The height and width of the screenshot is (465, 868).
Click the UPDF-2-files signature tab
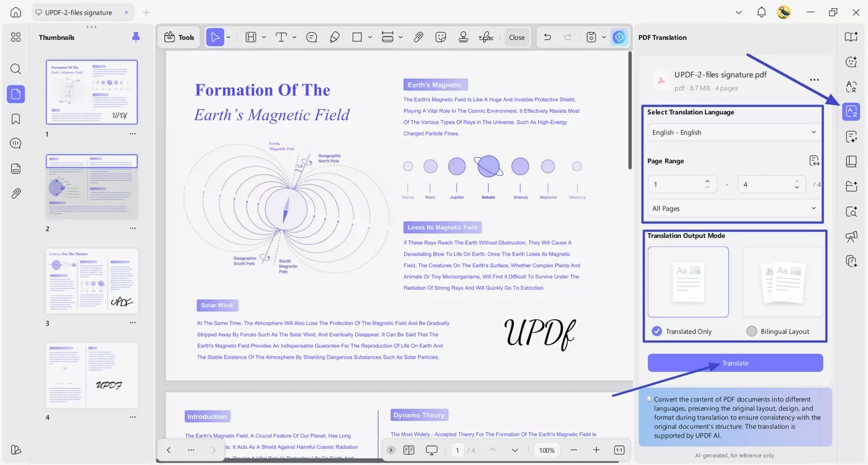83,12
